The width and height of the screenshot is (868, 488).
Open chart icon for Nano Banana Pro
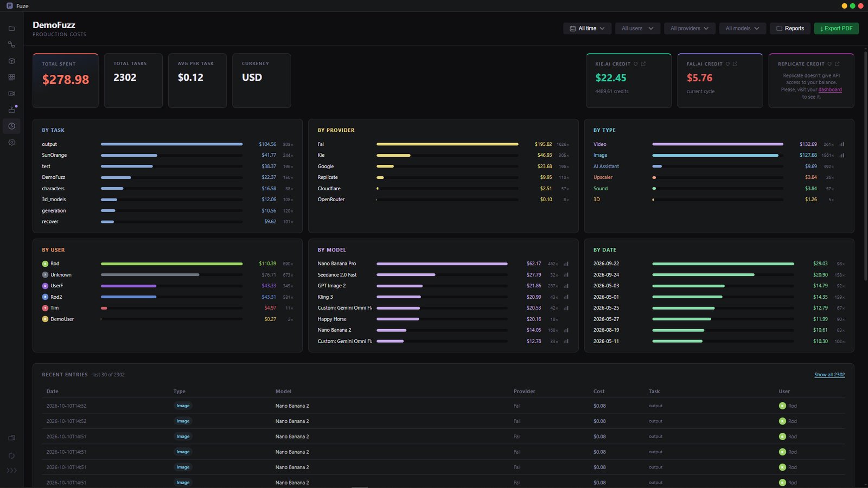pos(566,264)
